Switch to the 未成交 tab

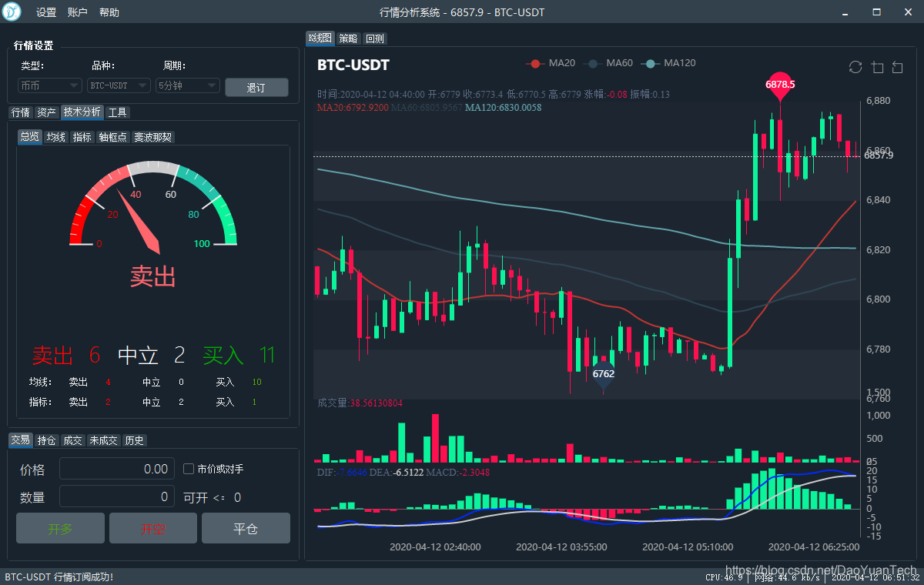pyautogui.click(x=104, y=440)
